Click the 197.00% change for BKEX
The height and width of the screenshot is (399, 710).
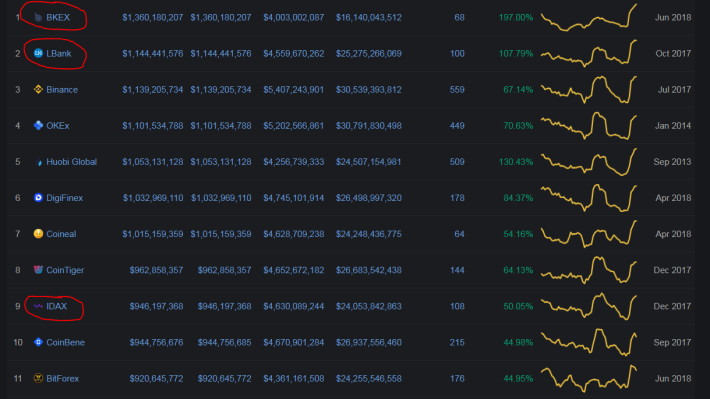[x=516, y=17]
